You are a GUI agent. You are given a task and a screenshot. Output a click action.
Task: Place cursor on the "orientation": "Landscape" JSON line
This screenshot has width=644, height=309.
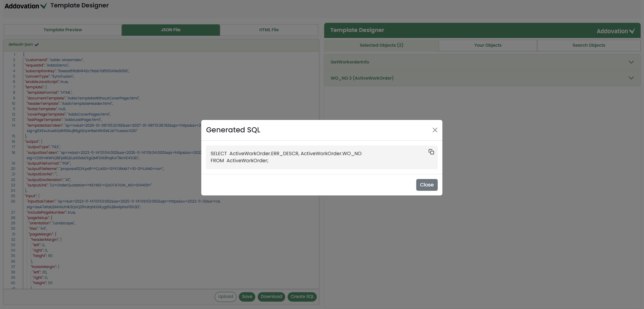52,223
